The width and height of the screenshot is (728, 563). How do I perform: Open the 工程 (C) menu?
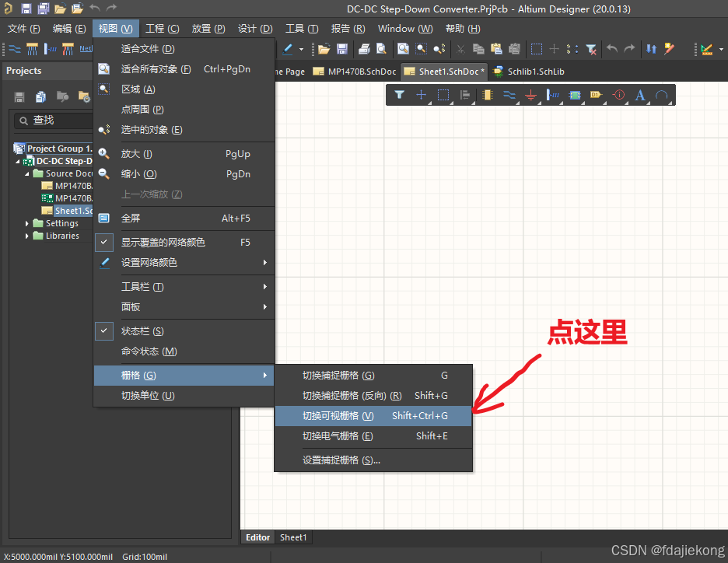click(x=162, y=29)
